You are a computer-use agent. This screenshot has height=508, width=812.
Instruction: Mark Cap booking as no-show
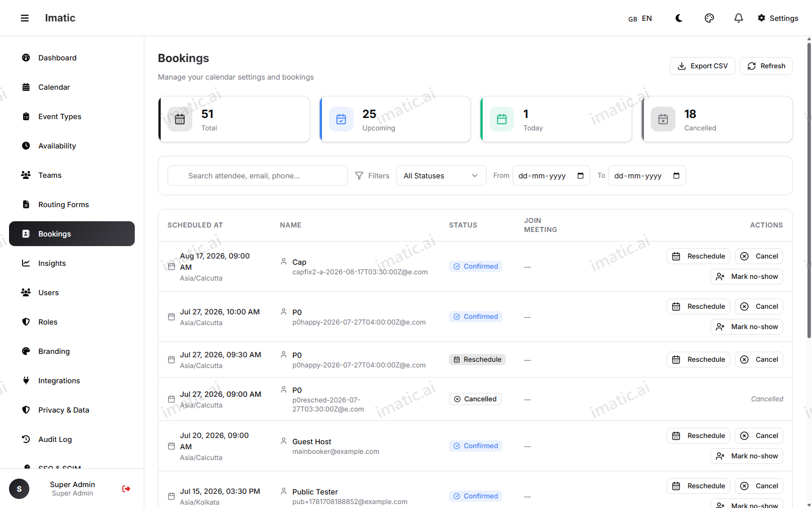[x=747, y=277]
